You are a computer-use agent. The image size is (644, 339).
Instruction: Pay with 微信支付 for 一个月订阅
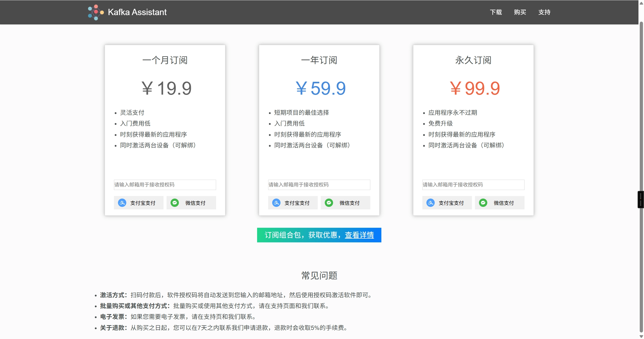click(191, 203)
